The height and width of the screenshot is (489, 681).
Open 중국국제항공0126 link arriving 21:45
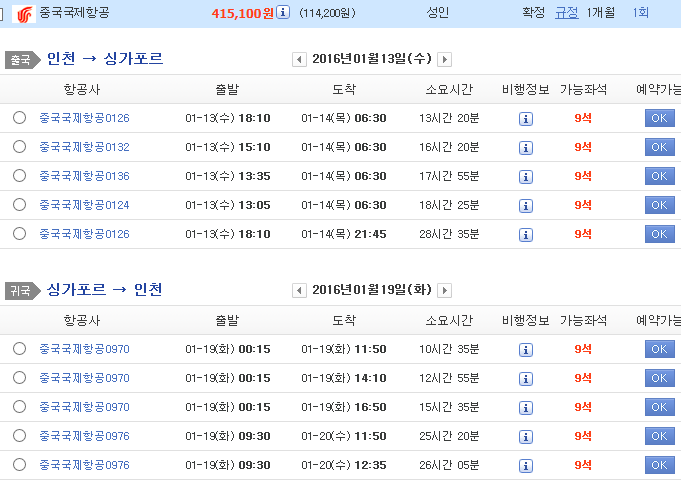[84, 234]
